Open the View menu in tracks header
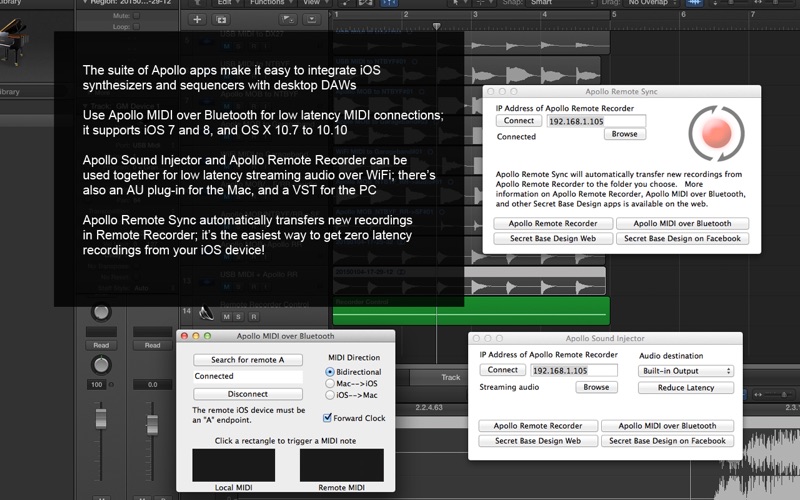The height and width of the screenshot is (500, 800). pyautogui.click(x=312, y=3)
